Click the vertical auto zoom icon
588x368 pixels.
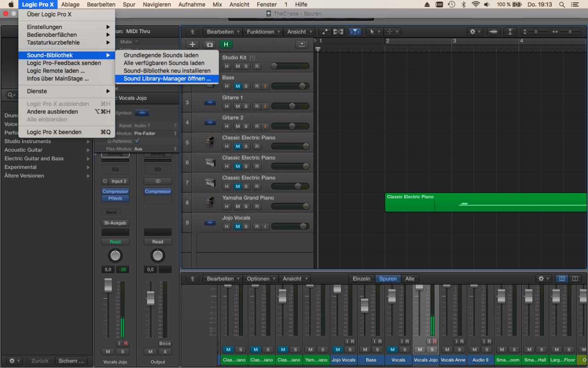click(510, 32)
